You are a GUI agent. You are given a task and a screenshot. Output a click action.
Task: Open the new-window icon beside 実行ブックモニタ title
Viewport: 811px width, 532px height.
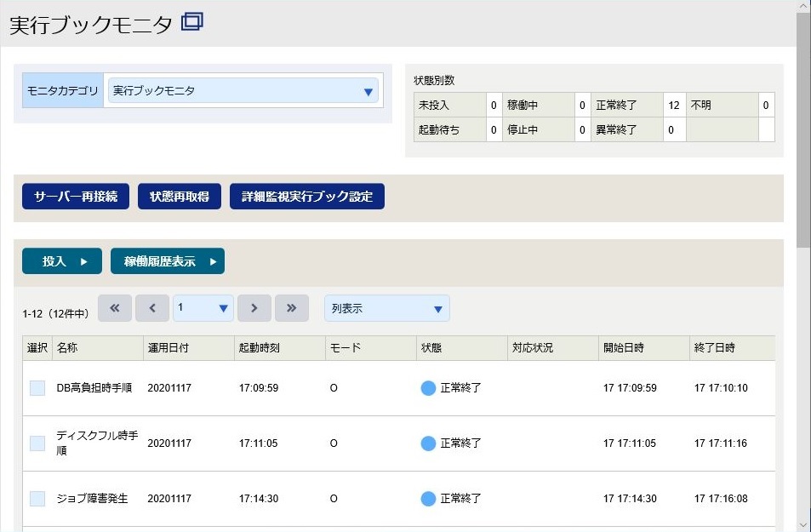pyautogui.click(x=191, y=22)
